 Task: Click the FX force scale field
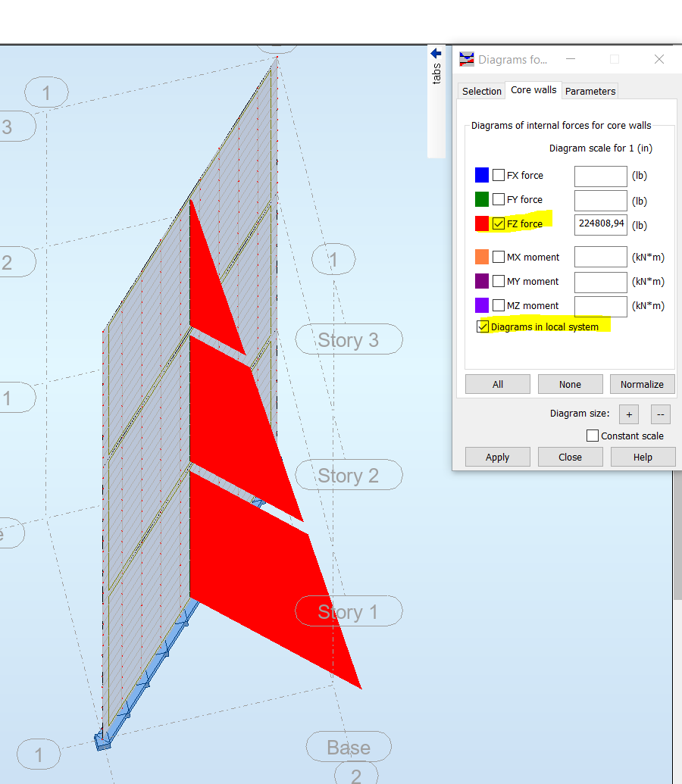point(600,176)
